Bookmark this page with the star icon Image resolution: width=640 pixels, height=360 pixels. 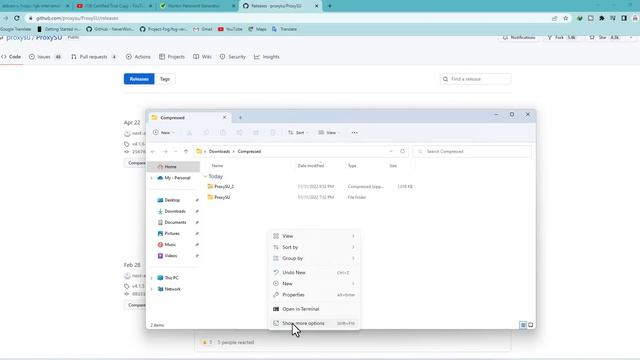tap(566, 18)
